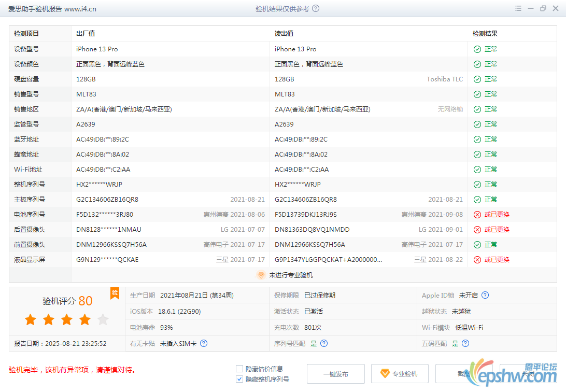This screenshot has width=566, height=392.
Task: Click the 无网络锁 label
Action: pyautogui.click(x=450, y=109)
